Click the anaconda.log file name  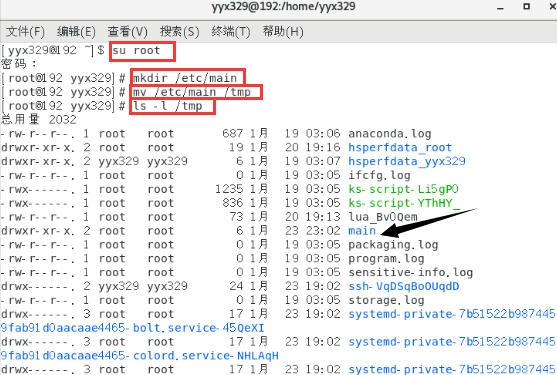(x=389, y=134)
